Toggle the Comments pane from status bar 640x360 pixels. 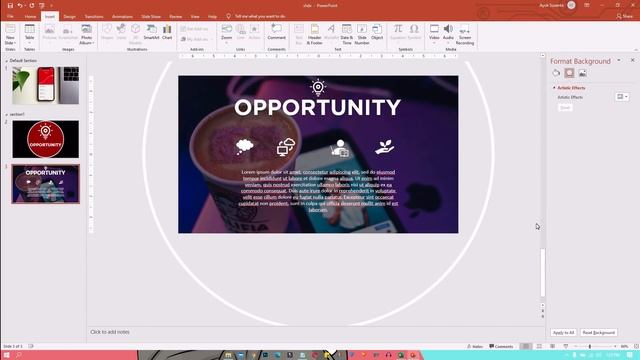[x=501, y=347]
